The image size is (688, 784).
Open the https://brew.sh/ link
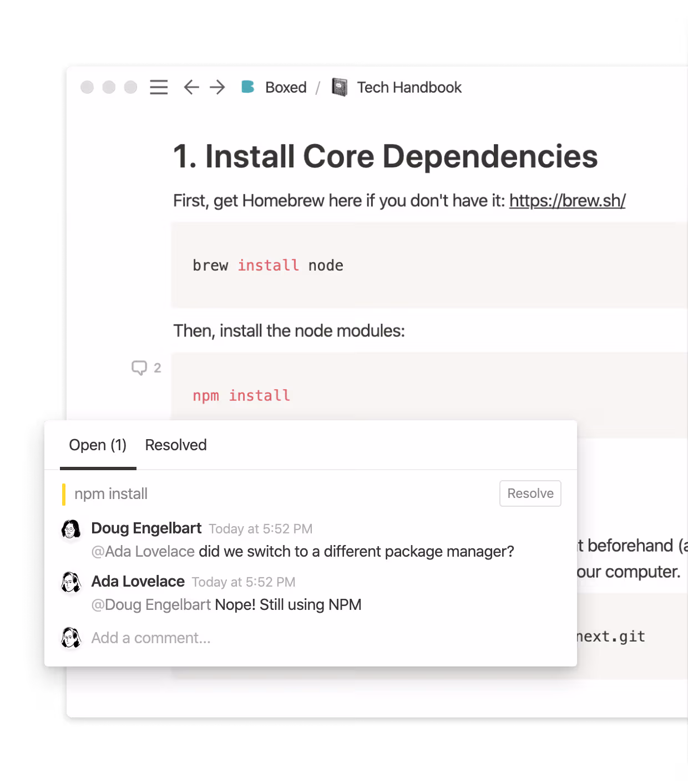(x=566, y=200)
